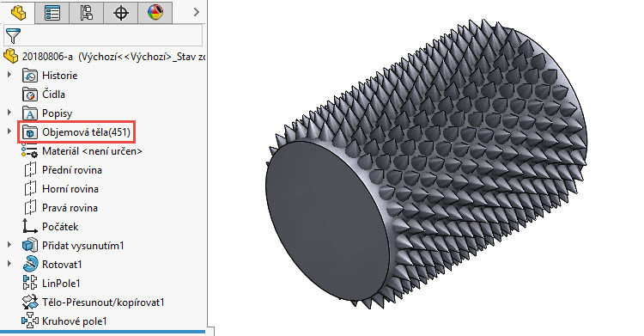Click the Rotovat1 revolve icon
Viewport: 644px width, 336px height.
pyautogui.click(x=29, y=265)
